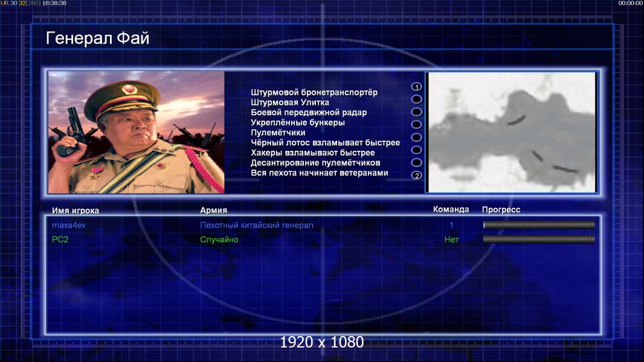Screen dimensions: 644x362
Task: Click 'Хакеры взламывают быстрее' line
Action: (x=313, y=153)
